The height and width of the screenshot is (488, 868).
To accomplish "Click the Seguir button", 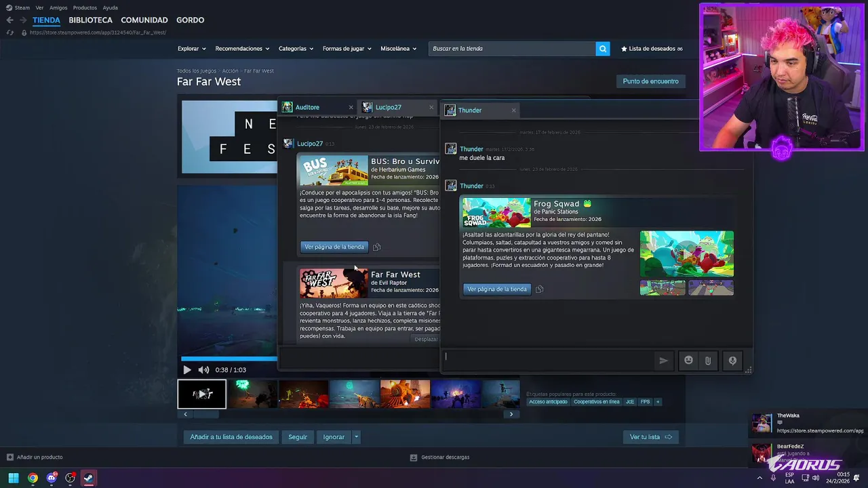I will (298, 437).
